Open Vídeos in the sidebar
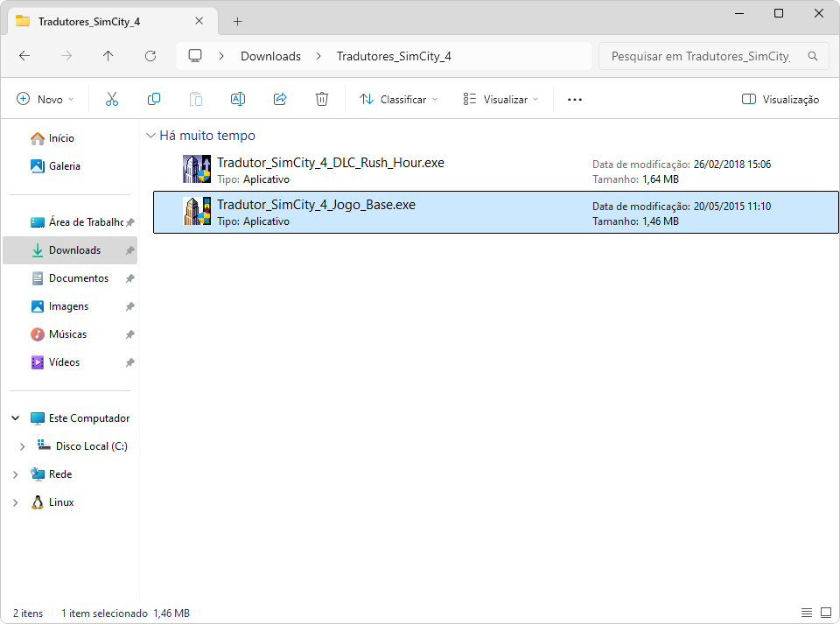The image size is (840, 624). click(x=64, y=362)
